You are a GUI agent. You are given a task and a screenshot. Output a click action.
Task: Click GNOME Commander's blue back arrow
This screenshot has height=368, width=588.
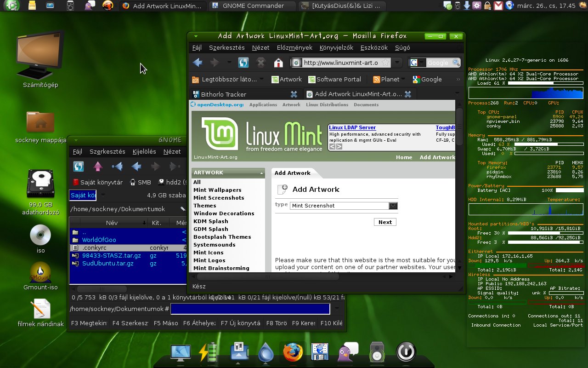(x=136, y=167)
